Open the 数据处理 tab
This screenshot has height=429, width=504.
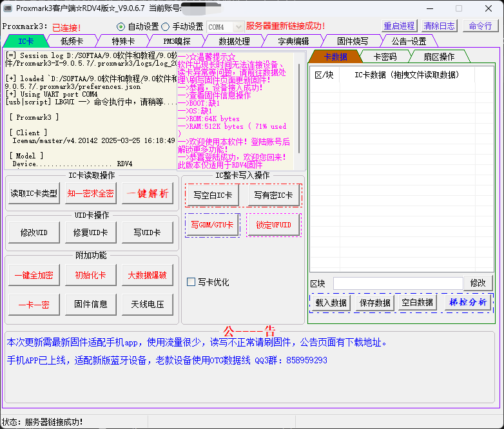234,41
